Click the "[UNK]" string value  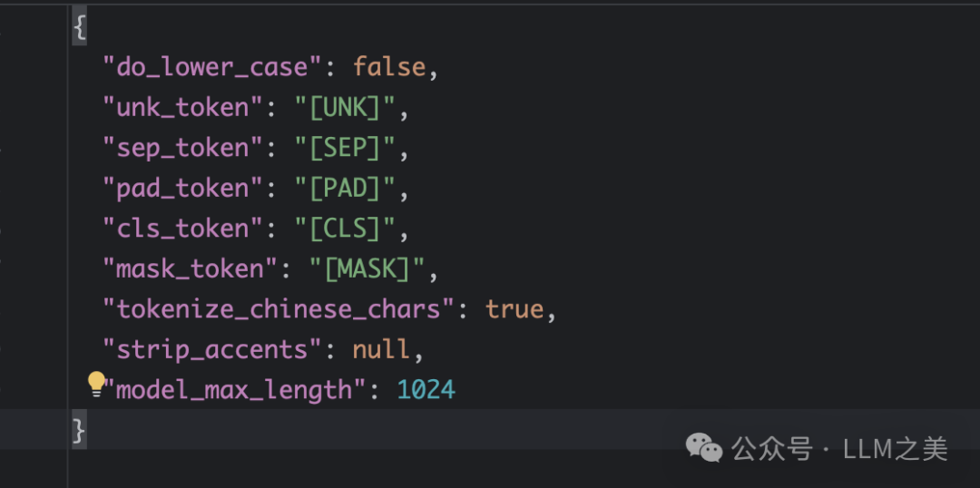point(344,108)
